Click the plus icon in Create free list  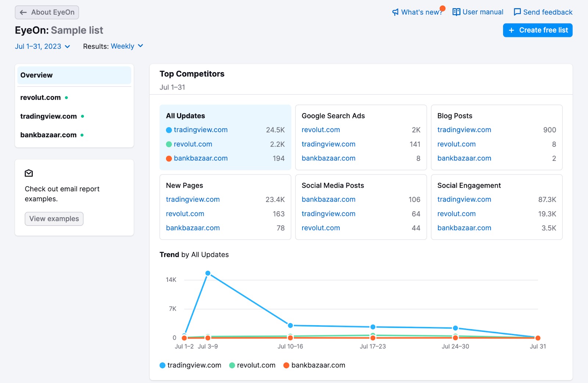pos(511,30)
